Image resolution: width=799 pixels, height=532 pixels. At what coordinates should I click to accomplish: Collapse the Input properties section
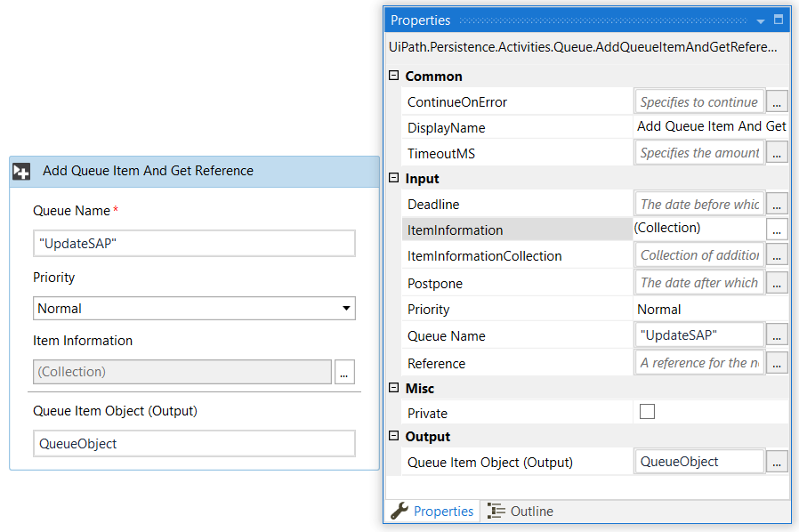pos(394,179)
